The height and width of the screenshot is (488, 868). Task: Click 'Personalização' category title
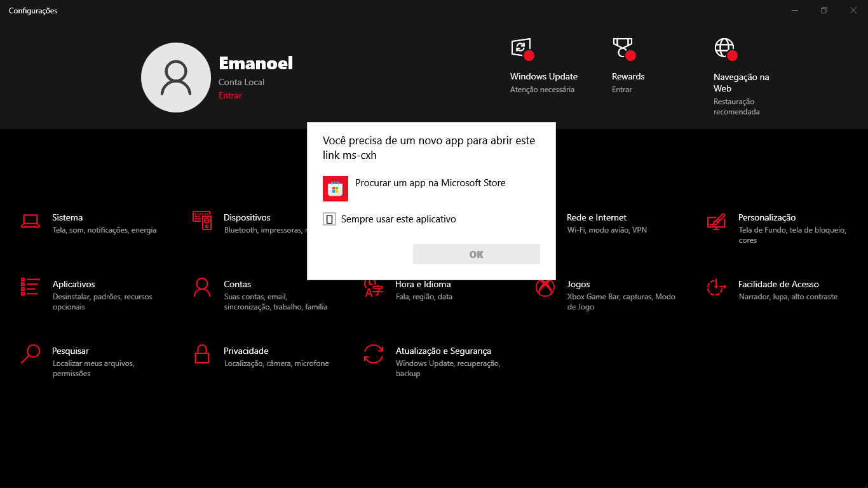pyautogui.click(x=767, y=217)
